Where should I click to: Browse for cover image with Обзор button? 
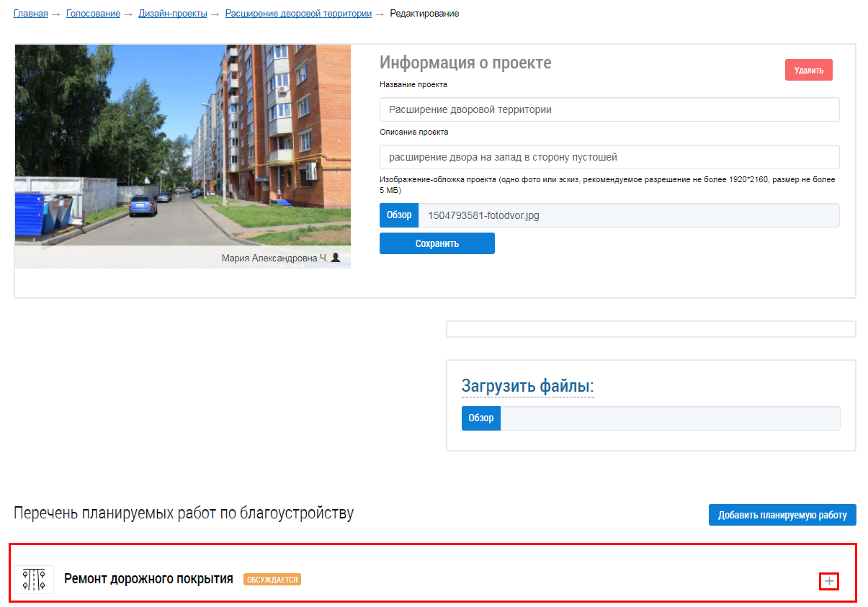point(399,215)
